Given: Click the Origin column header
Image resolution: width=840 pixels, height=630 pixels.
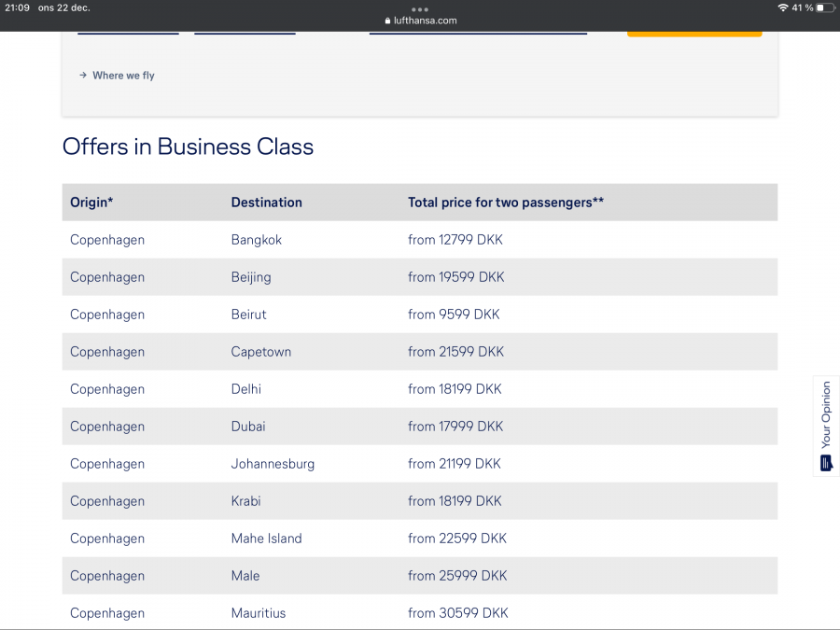Looking at the screenshot, I should pos(91,203).
